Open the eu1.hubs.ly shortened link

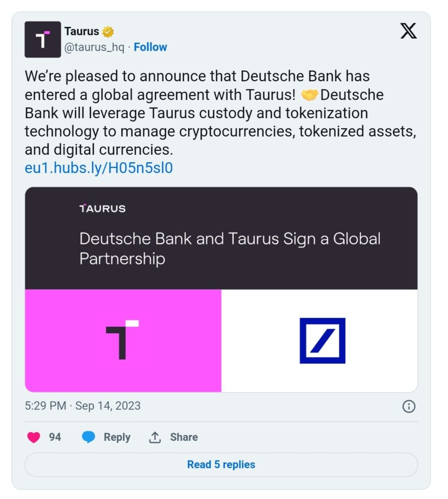99,168
